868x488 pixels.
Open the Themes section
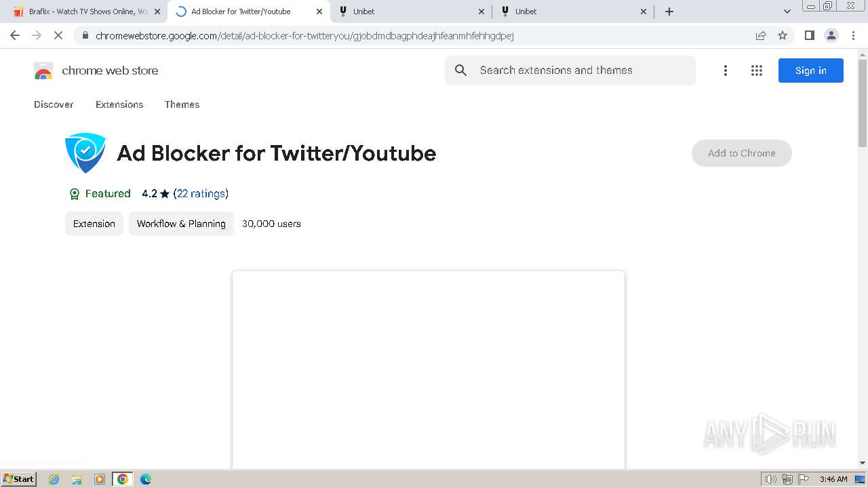point(182,104)
